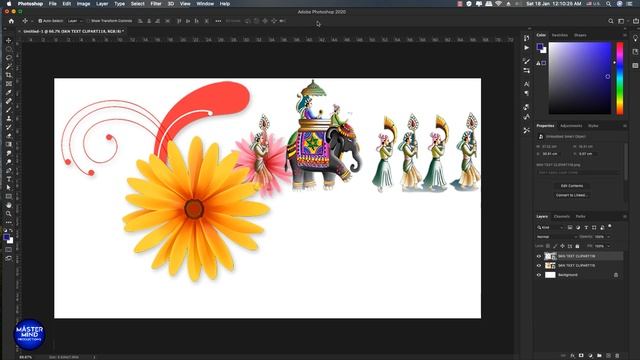The width and height of the screenshot is (640, 360).
Task: Toggle lock image pixels brush icon
Action: point(555,246)
